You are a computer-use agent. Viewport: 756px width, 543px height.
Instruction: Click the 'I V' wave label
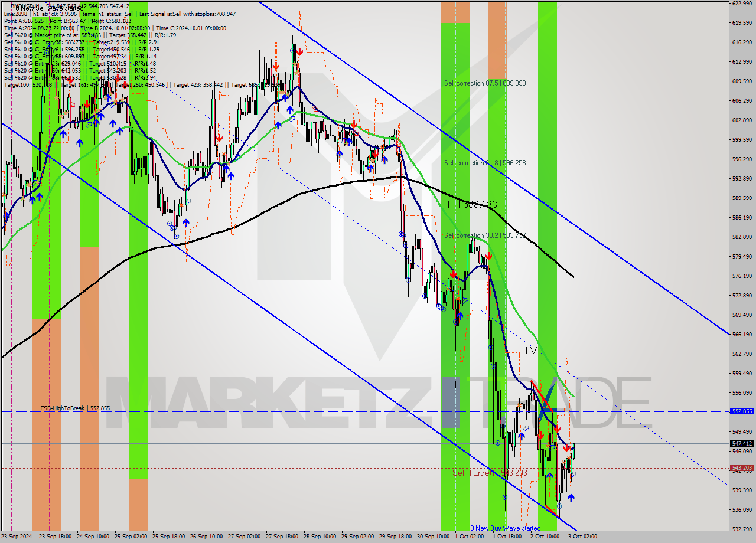click(531, 351)
